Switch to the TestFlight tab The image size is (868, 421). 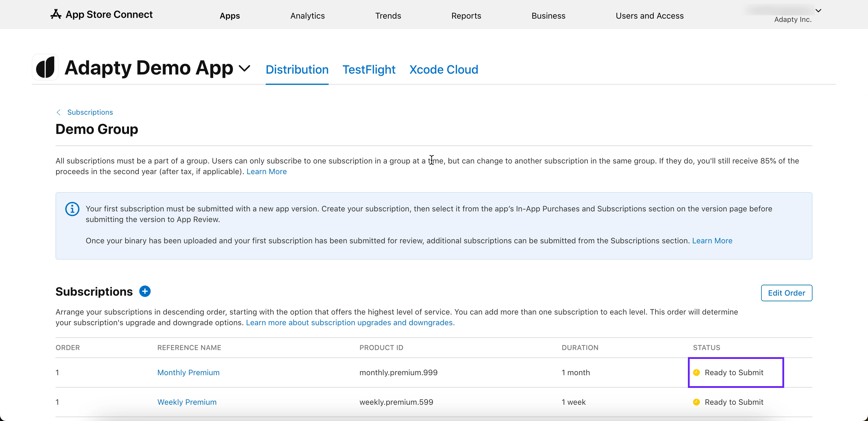click(369, 69)
